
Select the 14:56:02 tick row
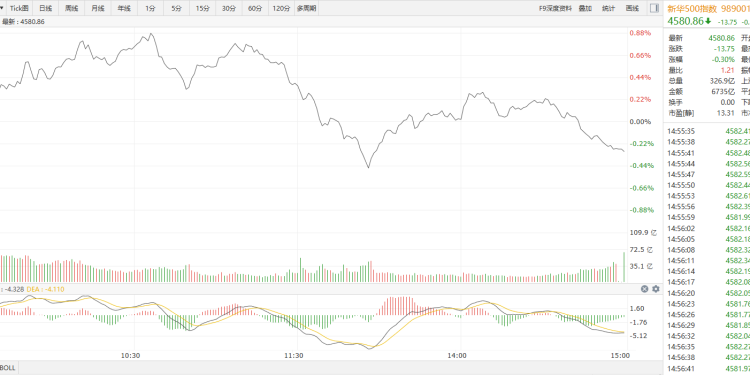[x=709, y=228]
